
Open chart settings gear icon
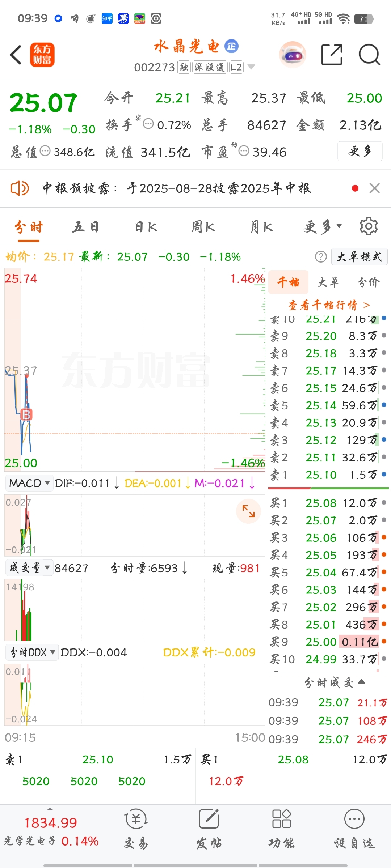tap(369, 227)
